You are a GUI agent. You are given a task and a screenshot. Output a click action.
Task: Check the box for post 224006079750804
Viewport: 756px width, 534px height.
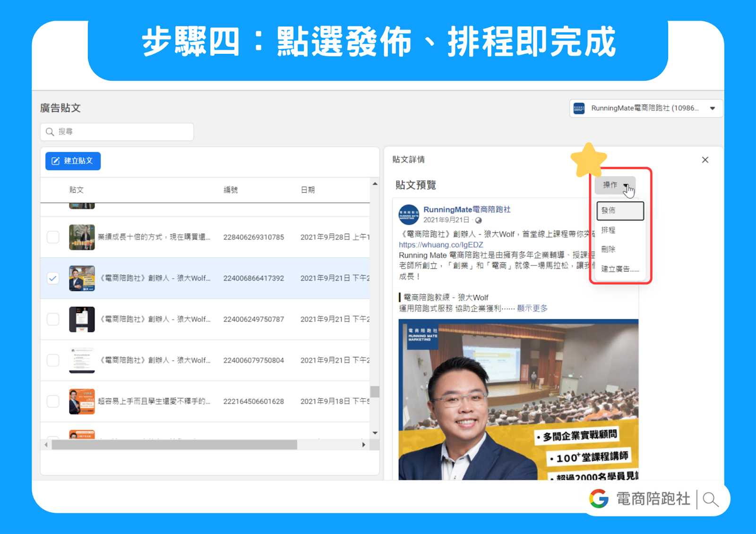[x=53, y=360]
